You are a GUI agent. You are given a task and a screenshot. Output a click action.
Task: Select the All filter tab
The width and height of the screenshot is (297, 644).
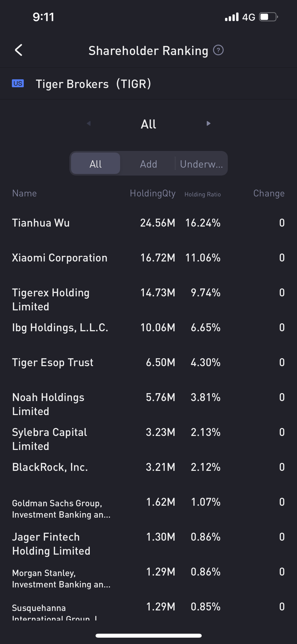[x=96, y=164]
